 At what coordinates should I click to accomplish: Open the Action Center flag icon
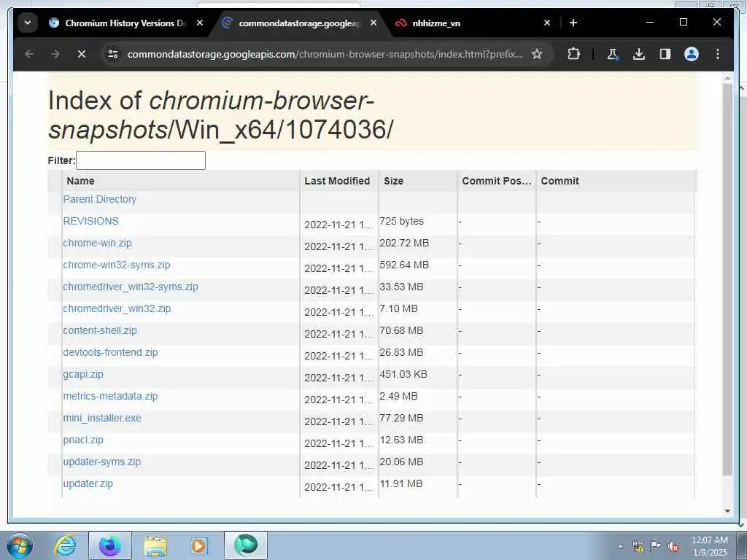pos(655,546)
